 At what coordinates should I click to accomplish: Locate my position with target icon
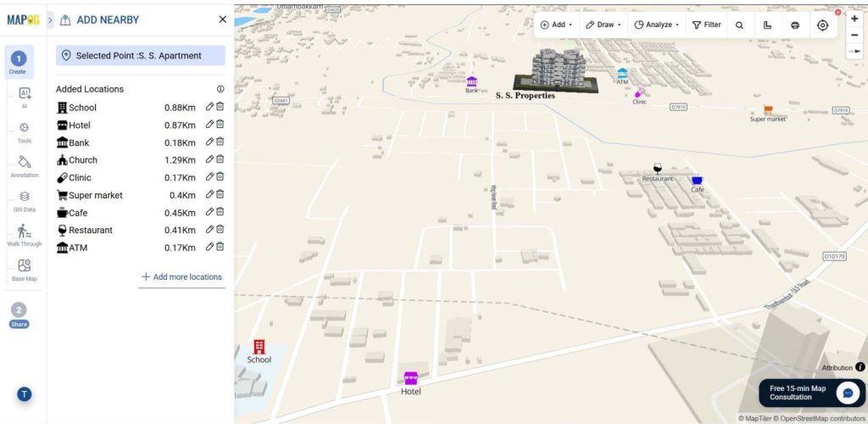pyautogui.click(x=822, y=25)
